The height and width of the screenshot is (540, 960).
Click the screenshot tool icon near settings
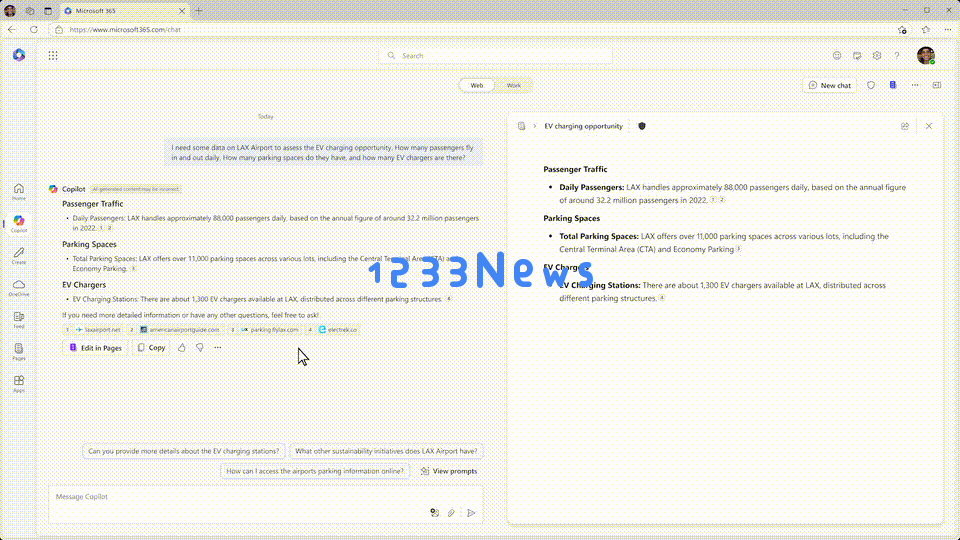pos(857,56)
